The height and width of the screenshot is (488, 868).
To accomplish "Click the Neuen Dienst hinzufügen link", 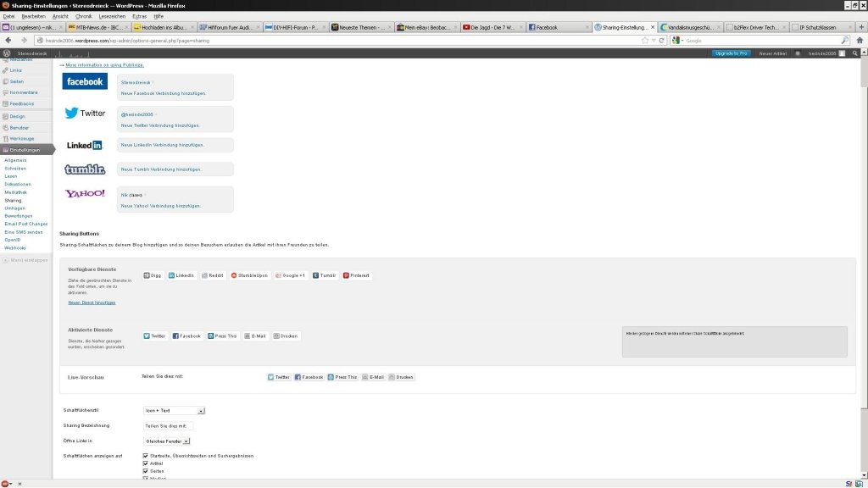I will (x=92, y=302).
